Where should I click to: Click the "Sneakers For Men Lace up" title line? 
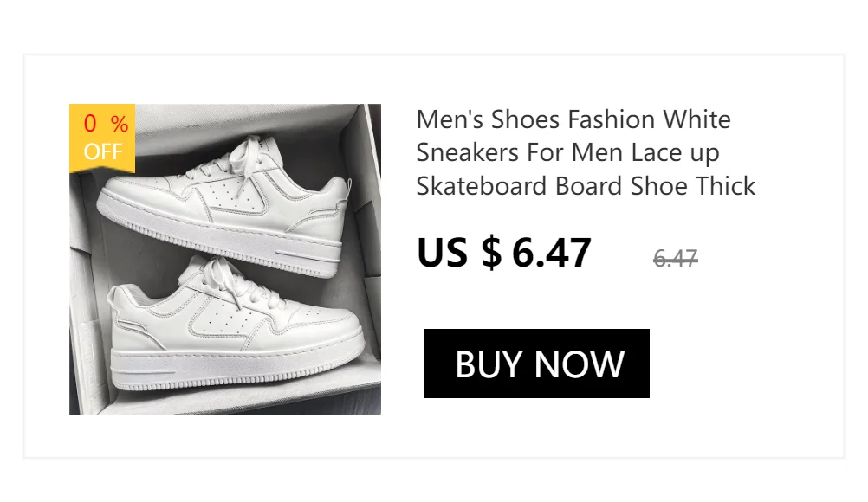567,152
